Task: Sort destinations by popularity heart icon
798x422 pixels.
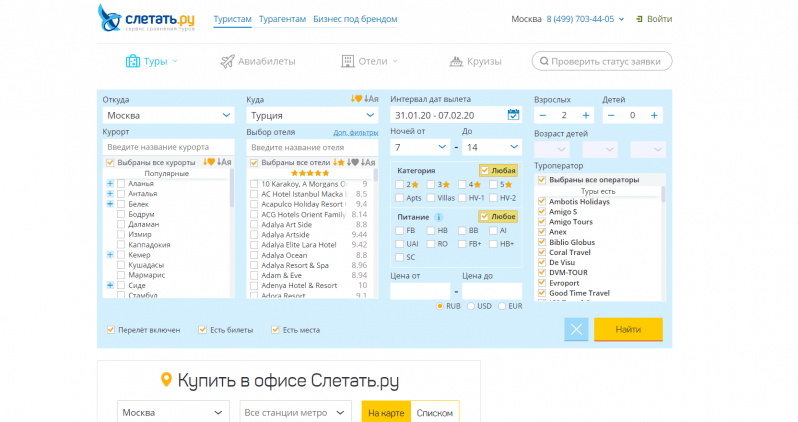Action: (356, 99)
